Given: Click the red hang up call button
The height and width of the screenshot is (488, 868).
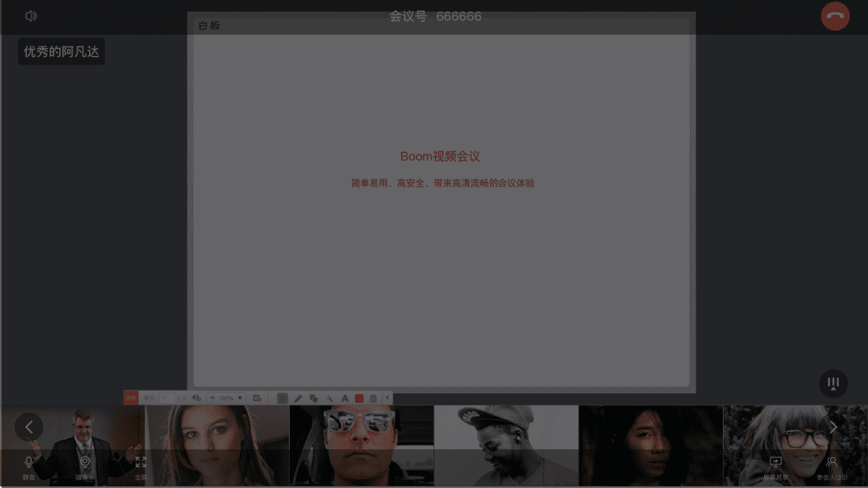Looking at the screenshot, I should [835, 17].
